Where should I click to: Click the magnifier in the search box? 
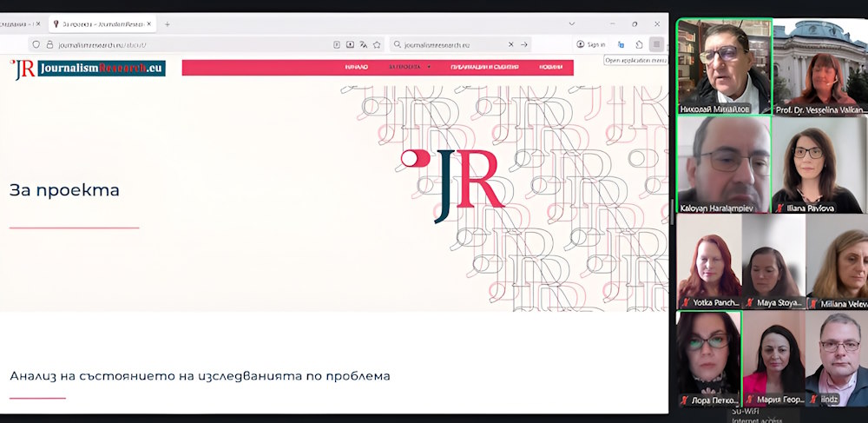point(397,44)
